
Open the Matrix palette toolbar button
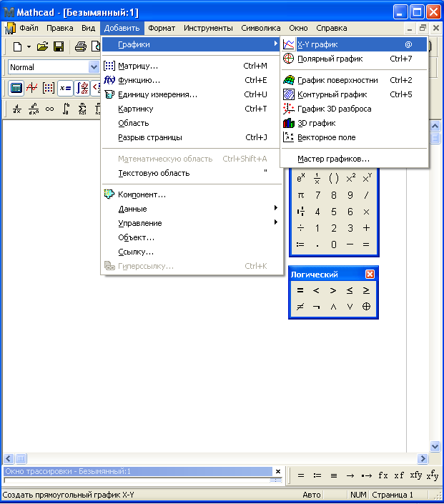(x=48, y=88)
